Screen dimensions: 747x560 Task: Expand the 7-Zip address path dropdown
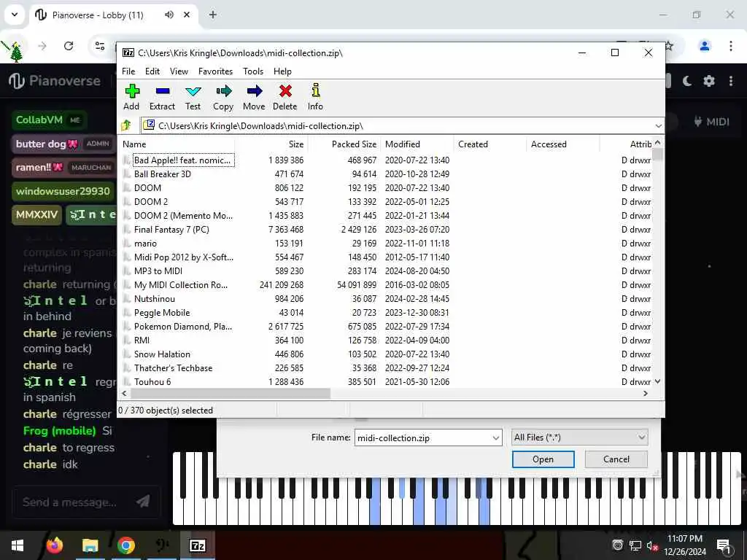coord(658,125)
